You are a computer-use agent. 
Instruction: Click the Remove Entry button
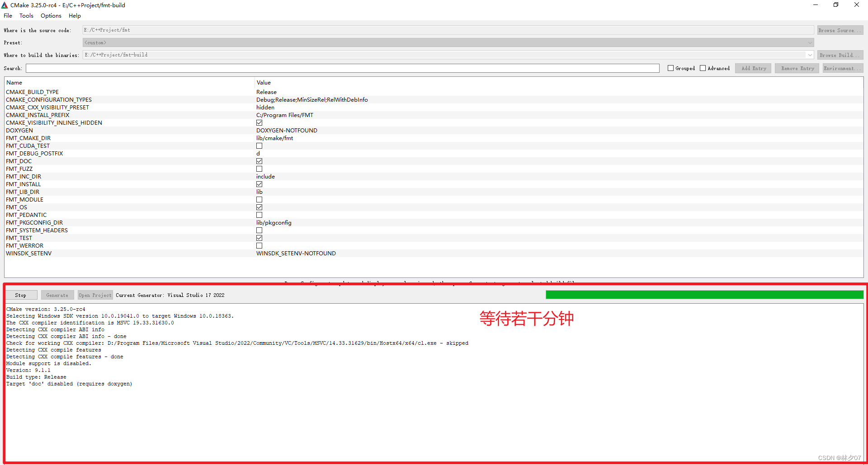(797, 68)
